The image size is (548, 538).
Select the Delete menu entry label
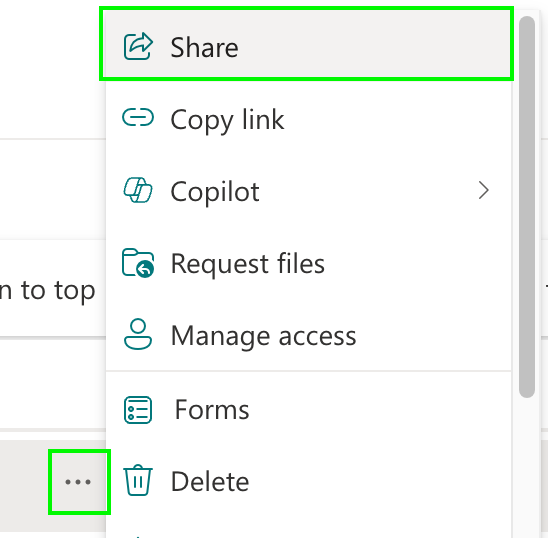click(210, 482)
